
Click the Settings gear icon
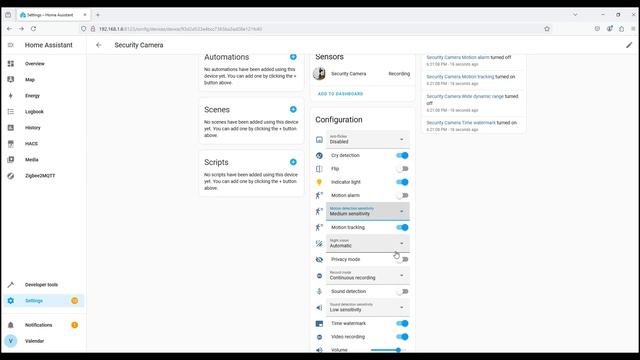tap(11, 301)
